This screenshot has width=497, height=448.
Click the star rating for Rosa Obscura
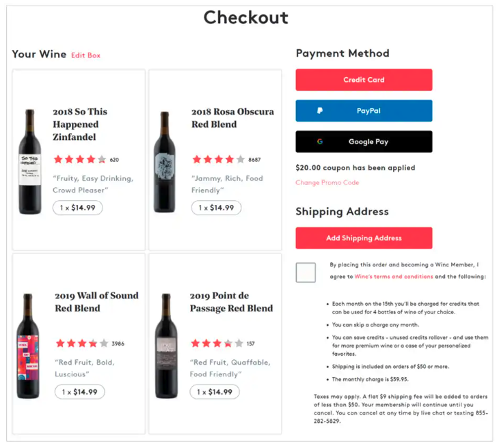point(218,160)
